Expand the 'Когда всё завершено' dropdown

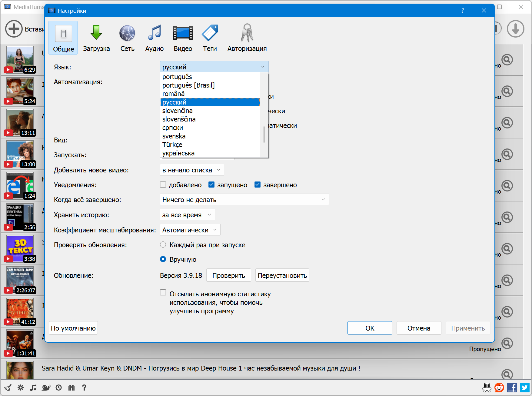tap(244, 200)
